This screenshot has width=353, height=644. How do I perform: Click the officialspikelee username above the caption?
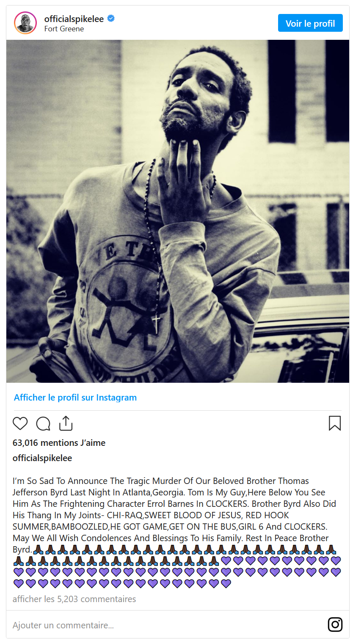click(42, 458)
